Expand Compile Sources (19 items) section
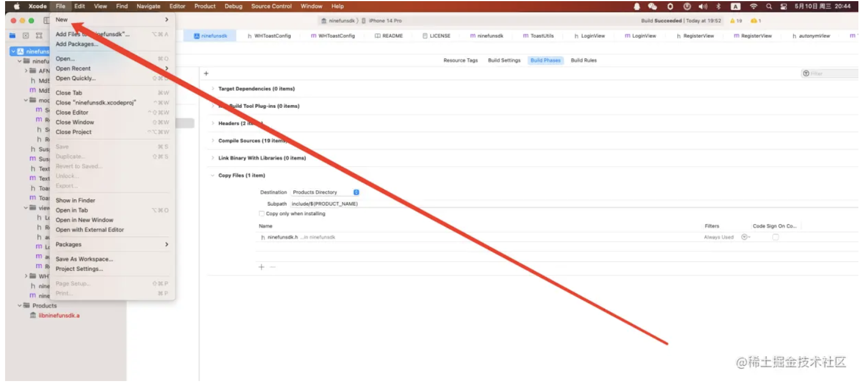Screen dimensions: 868x385 213,141
